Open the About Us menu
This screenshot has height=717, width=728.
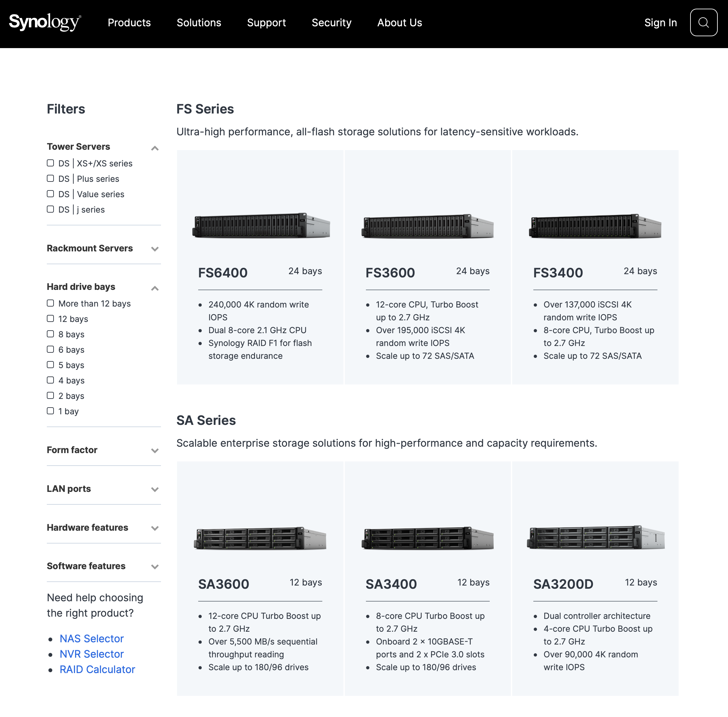(400, 22)
